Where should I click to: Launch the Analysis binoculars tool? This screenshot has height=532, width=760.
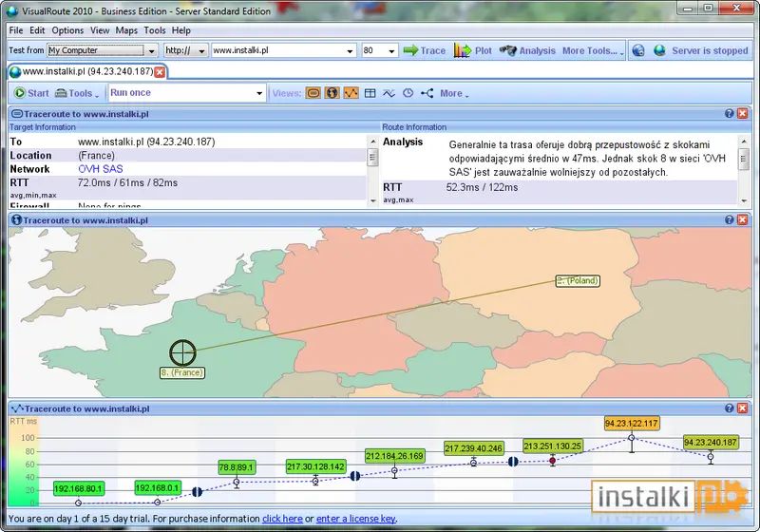(527, 50)
